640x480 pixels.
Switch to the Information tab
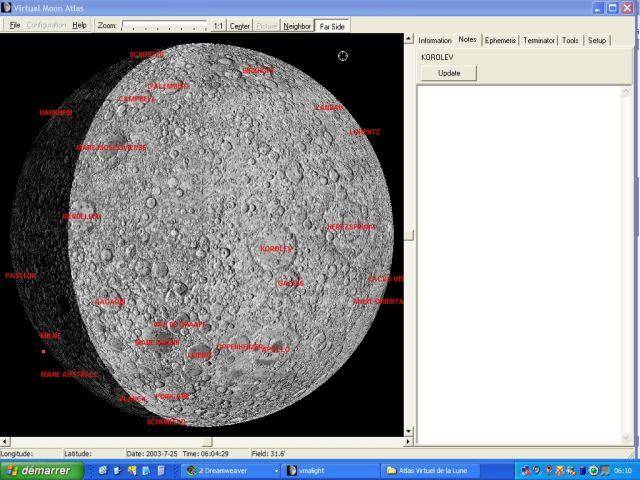click(x=435, y=40)
